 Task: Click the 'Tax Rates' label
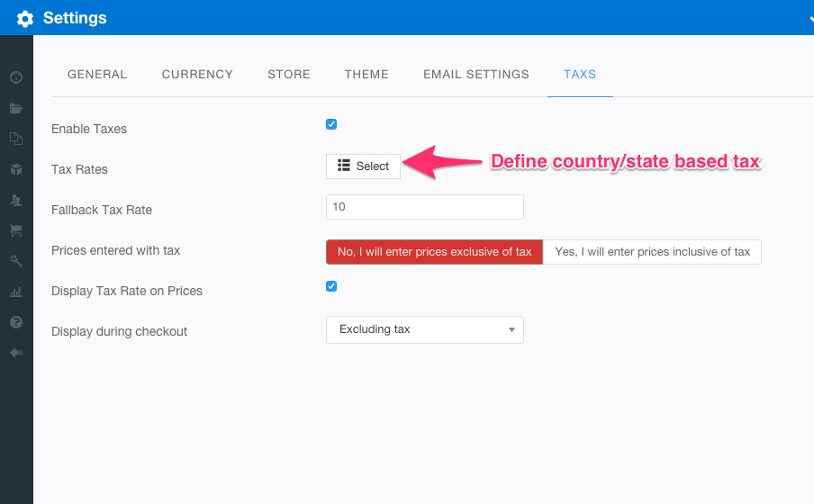[x=79, y=169]
